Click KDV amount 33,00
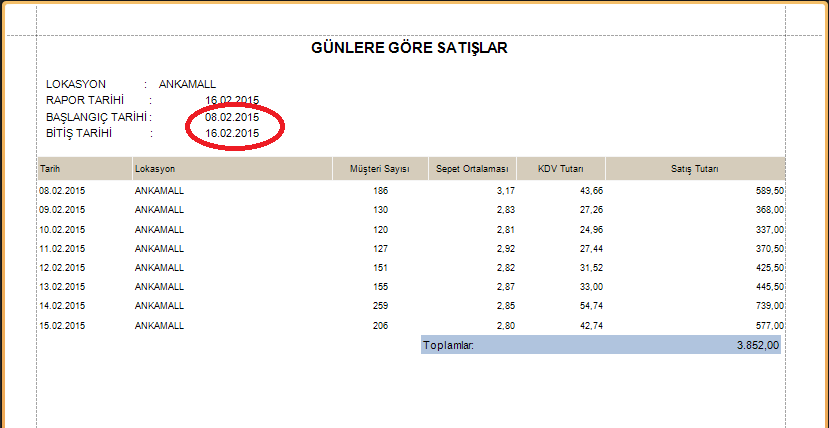829x428 pixels. pos(592,286)
